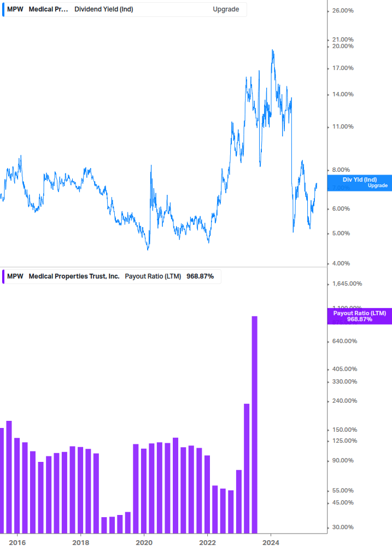
Task: Click the 11.00% dividend yield axis label
Action: [x=343, y=126]
